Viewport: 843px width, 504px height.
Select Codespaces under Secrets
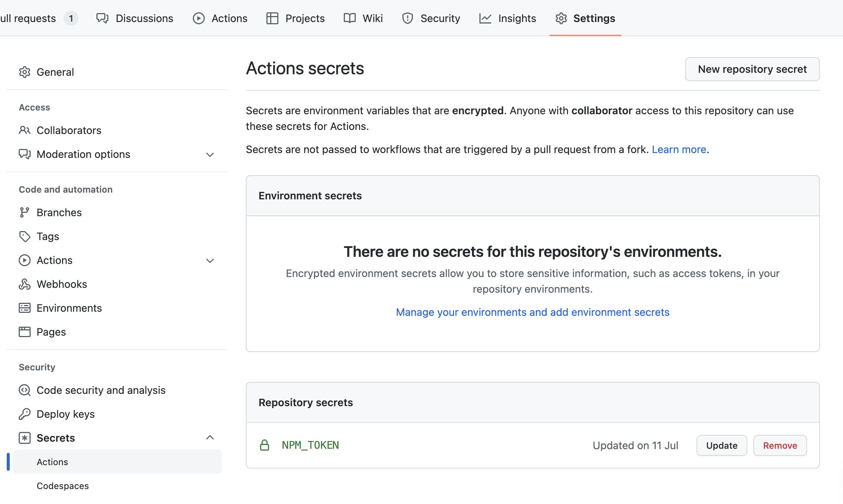point(63,486)
